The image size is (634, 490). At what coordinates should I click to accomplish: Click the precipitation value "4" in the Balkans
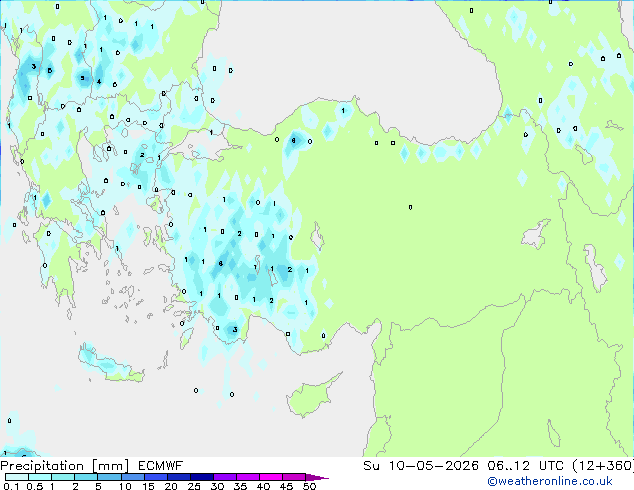coord(98,82)
